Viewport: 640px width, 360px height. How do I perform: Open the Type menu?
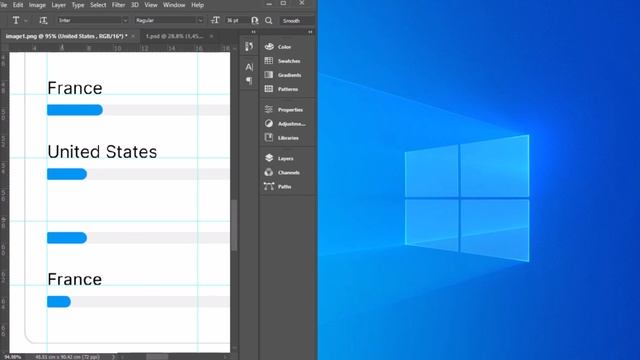point(78,5)
